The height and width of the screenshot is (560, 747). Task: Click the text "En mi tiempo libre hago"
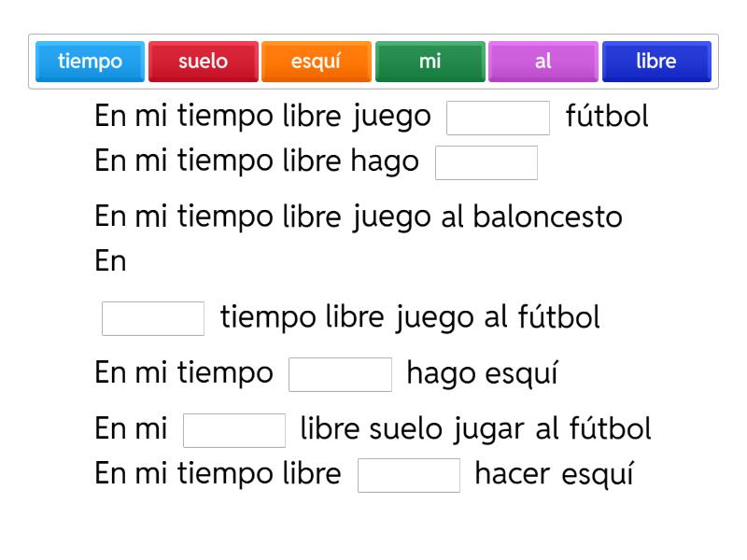pos(257,161)
